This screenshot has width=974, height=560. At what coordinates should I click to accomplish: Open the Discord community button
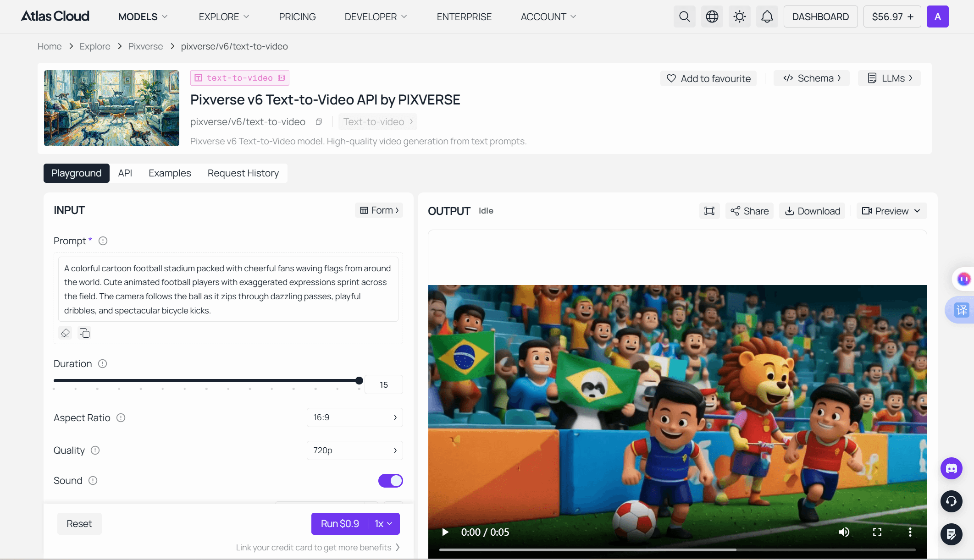[x=952, y=468]
